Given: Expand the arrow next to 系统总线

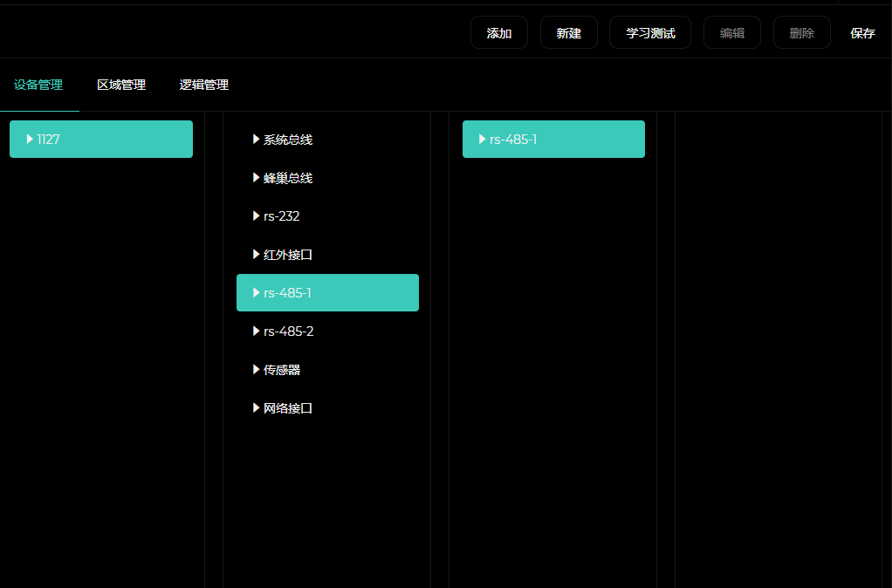Looking at the screenshot, I should (x=257, y=139).
